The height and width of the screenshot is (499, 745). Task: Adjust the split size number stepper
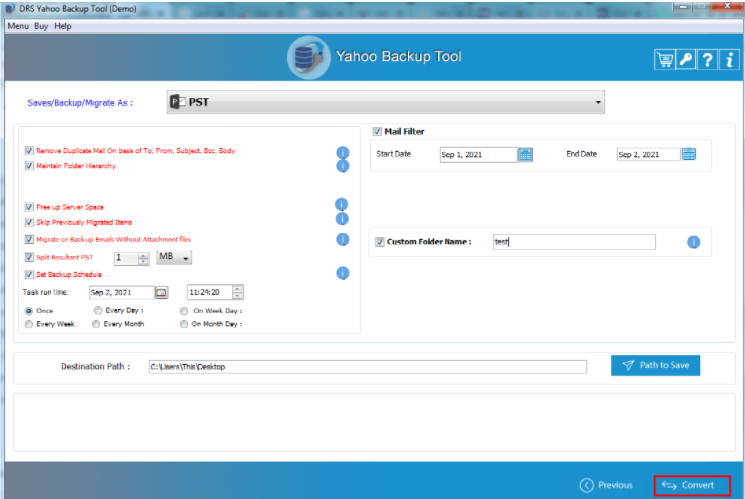pyautogui.click(x=143, y=258)
